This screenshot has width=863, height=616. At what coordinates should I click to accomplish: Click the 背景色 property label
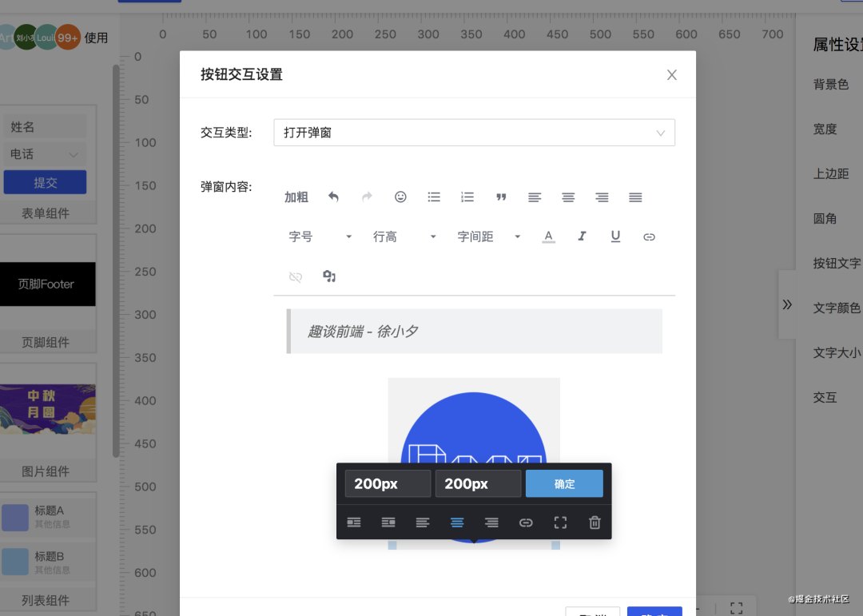pyautogui.click(x=830, y=84)
